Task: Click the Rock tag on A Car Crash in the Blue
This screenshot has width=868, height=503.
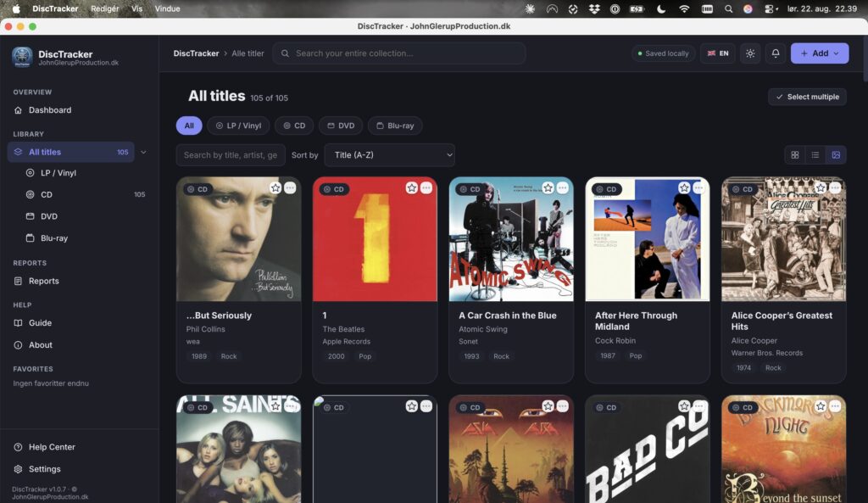Action: (x=501, y=356)
